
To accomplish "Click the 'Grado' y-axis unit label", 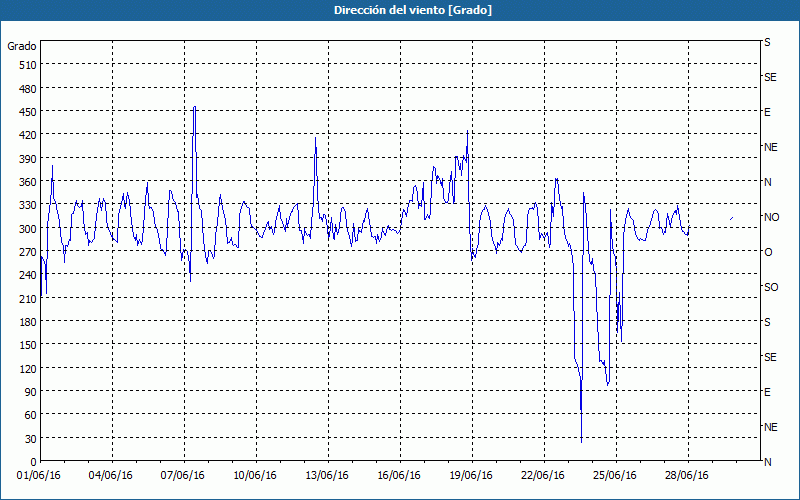I will tap(22, 46).
